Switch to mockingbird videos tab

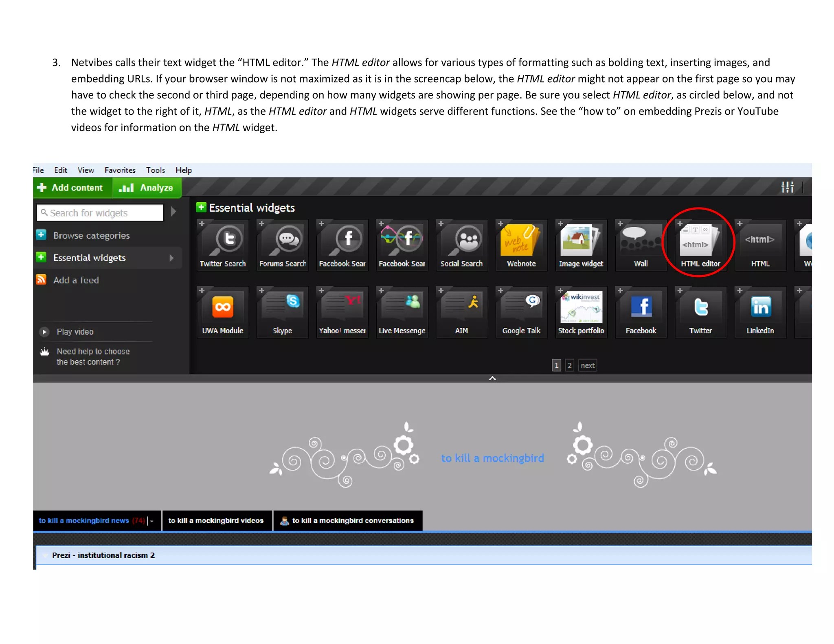pos(217,521)
